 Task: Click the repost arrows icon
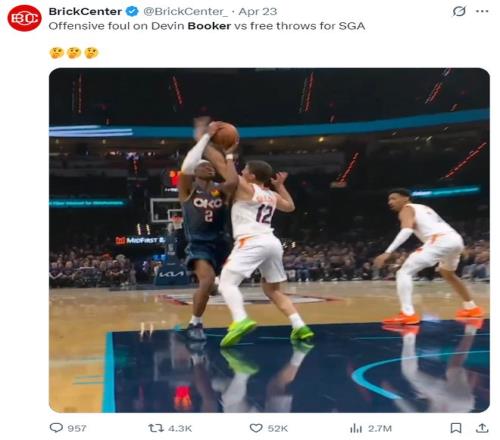tap(156, 428)
